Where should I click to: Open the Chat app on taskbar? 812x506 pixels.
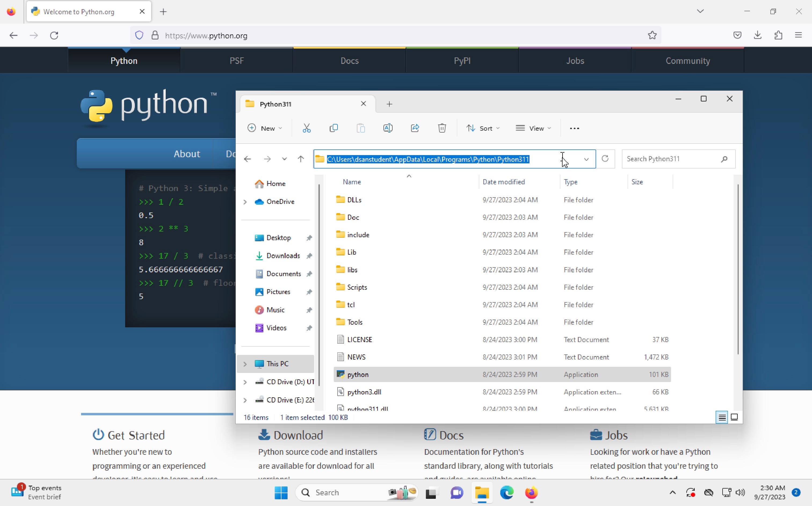click(457, 493)
